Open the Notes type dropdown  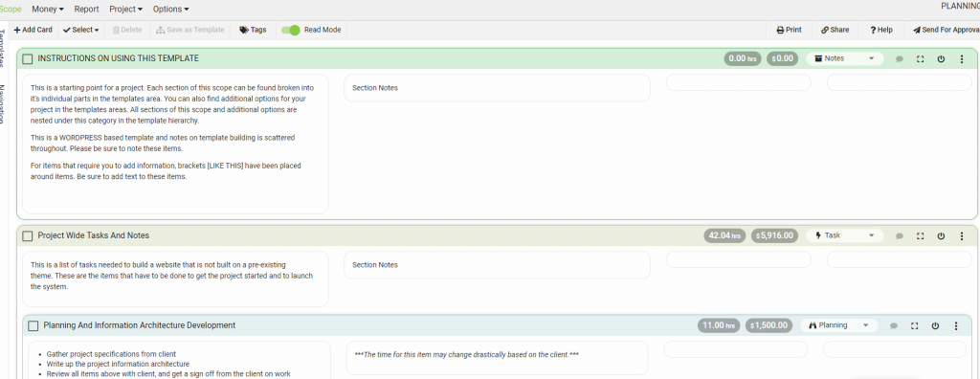(844, 58)
